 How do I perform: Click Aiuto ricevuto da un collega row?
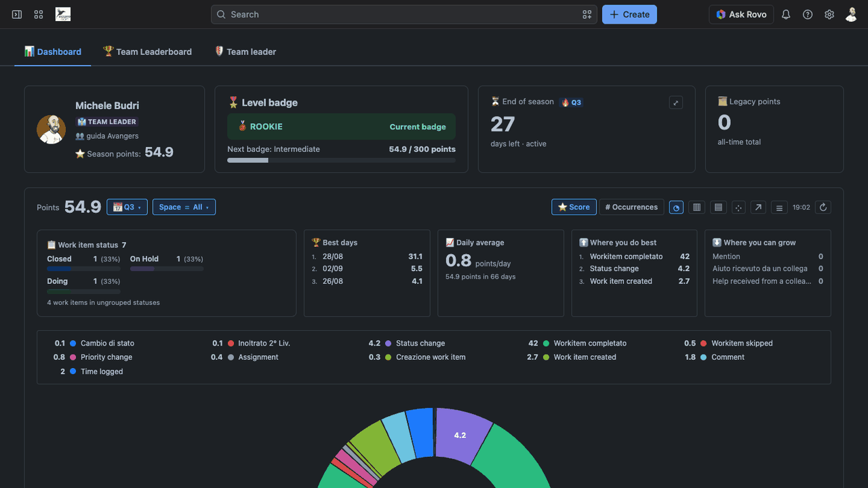pyautogui.click(x=768, y=269)
